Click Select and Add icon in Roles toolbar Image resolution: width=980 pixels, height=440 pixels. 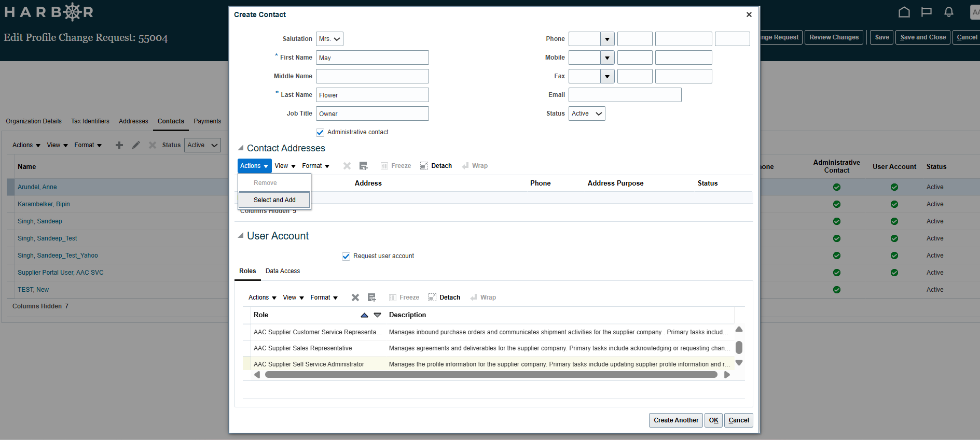pyautogui.click(x=372, y=297)
